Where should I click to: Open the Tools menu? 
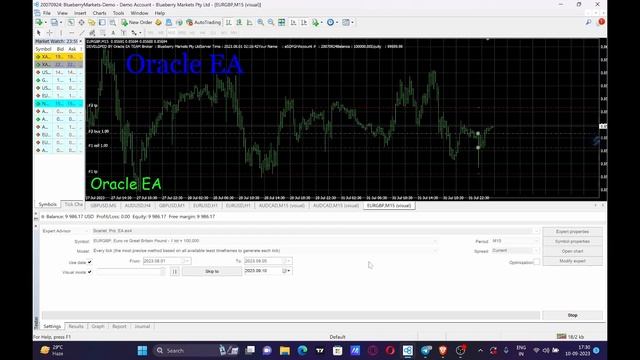click(x=118, y=13)
